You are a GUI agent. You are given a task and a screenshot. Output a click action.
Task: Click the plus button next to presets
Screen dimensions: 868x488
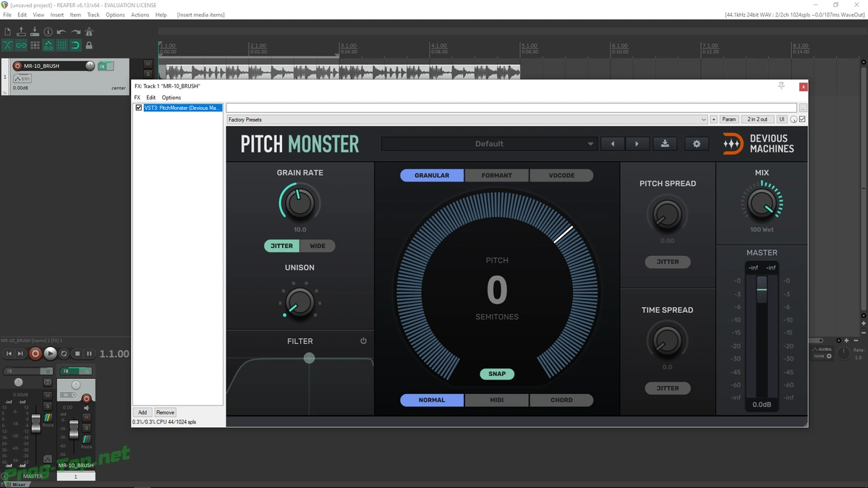click(714, 119)
